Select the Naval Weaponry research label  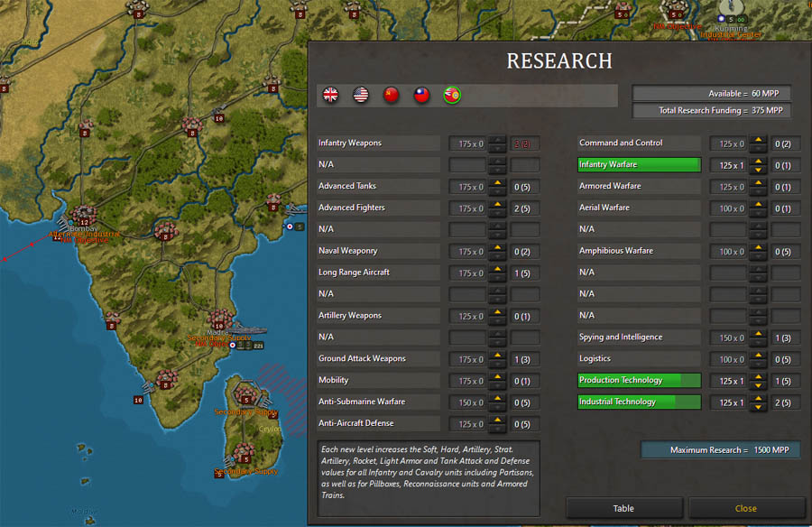[x=378, y=251]
